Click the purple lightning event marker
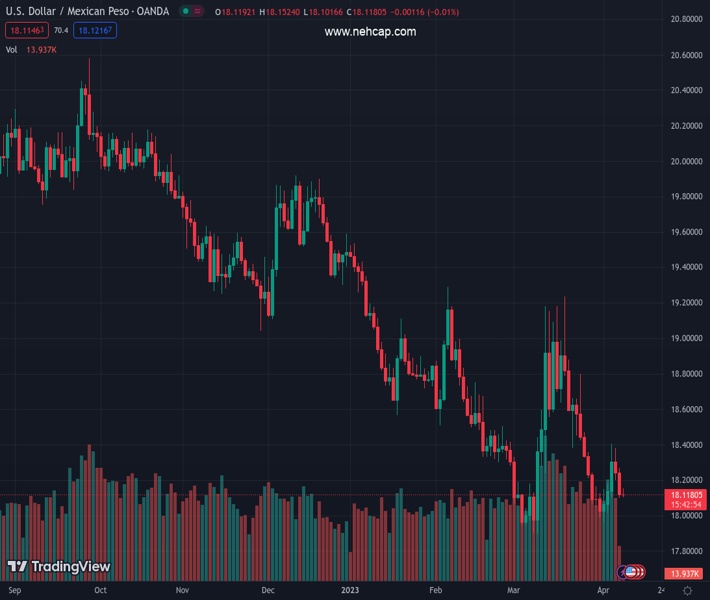This screenshot has width=710, height=600. point(622,572)
